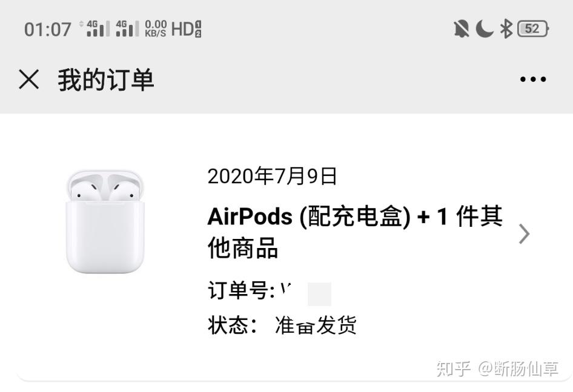Image resolution: width=573 pixels, height=392 pixels.
Task: Tap the 2020年7月9日 order date
Action: (272, 176)
